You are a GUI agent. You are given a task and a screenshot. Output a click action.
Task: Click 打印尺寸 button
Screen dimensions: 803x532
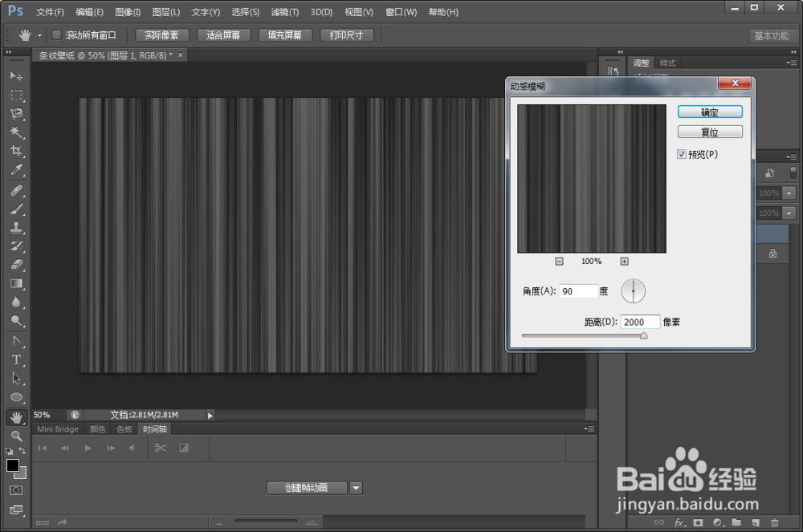[x=346, y=35]
